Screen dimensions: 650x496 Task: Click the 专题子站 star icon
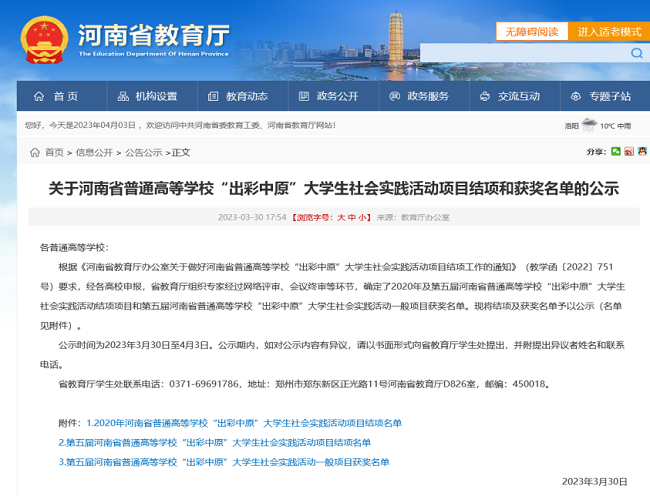(x=575, y=96)
